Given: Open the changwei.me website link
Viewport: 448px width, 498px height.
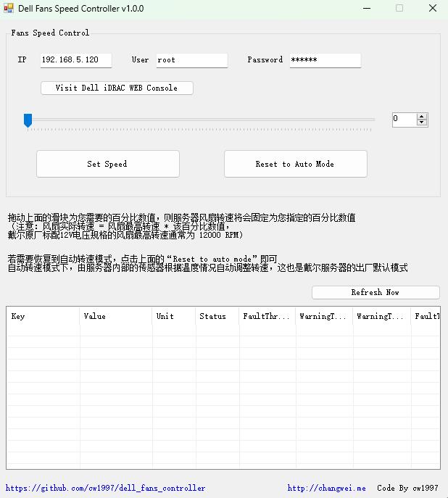Looking at the screenshot, I should point(326,488).
